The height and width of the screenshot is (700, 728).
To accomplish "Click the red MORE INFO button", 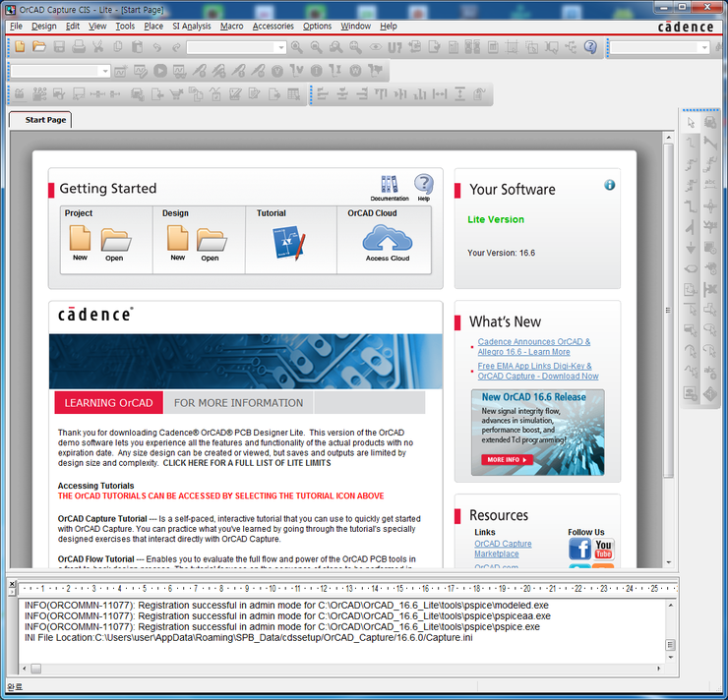I will pos(507,459).
